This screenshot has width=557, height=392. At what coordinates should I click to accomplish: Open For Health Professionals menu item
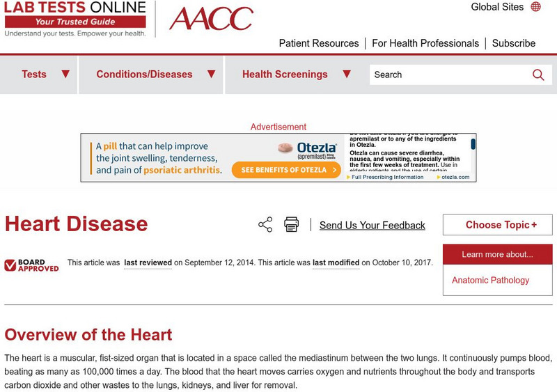tap(425, 43)
